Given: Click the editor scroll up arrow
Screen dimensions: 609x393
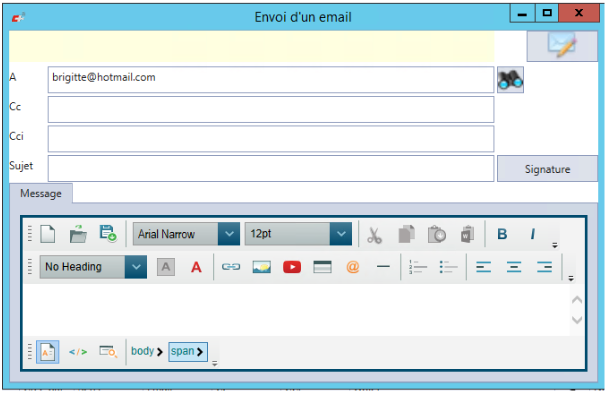Looking at the screenshot, I should [577, 300].
